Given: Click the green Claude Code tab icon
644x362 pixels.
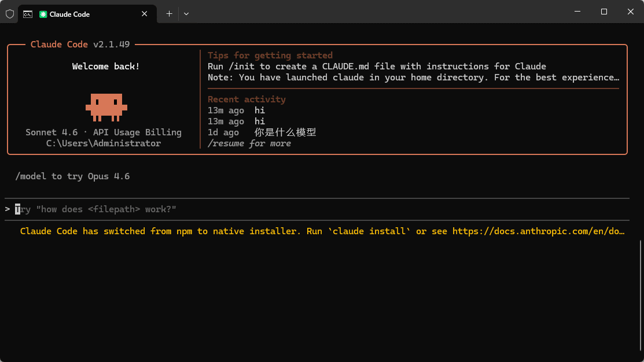Looking at the screenshot, I should 43,14.
